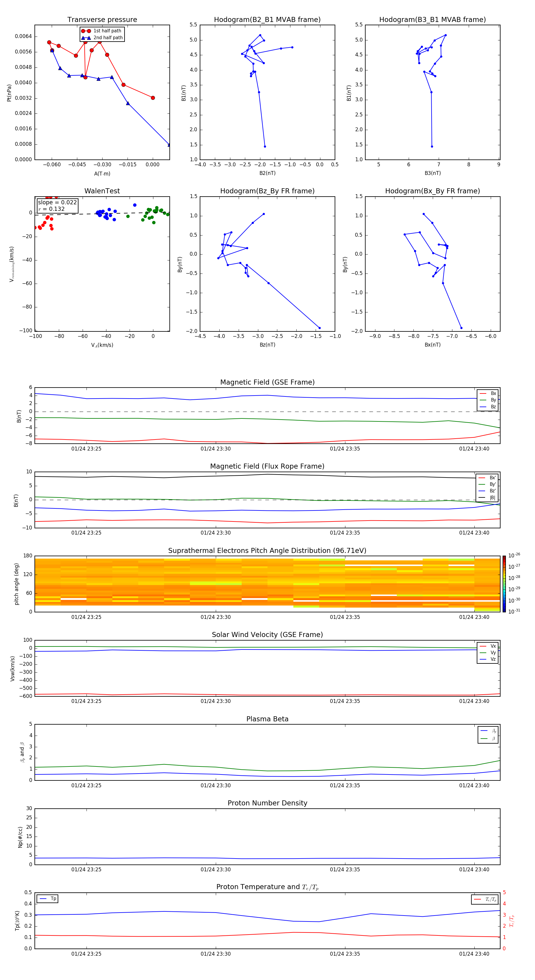The height and width of the screenshot is (980, 535).
Task: Click the 'pitch angle (deg)' y-axis label
Action: tap(16, 584)
